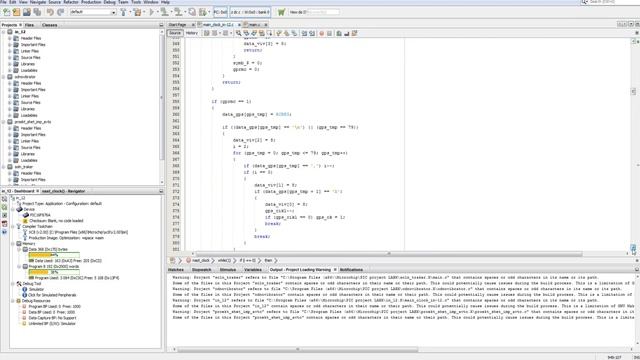Switch to the main.c editor tab
The image size is (640, 360).
pyautogui.click(x=254, y=25)
